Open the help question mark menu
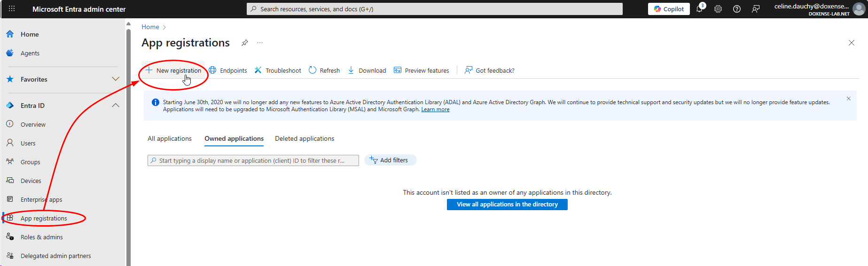The height and width of the screenshot is (266, 868). coord(737,9)
